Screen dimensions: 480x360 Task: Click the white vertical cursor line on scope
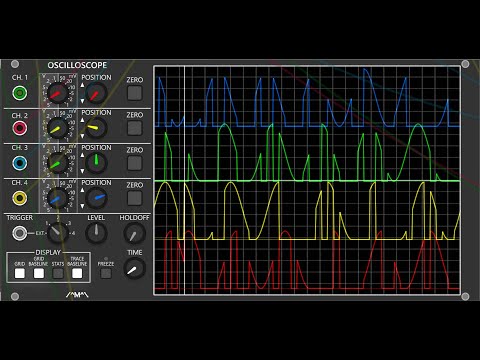click(184, 180)
